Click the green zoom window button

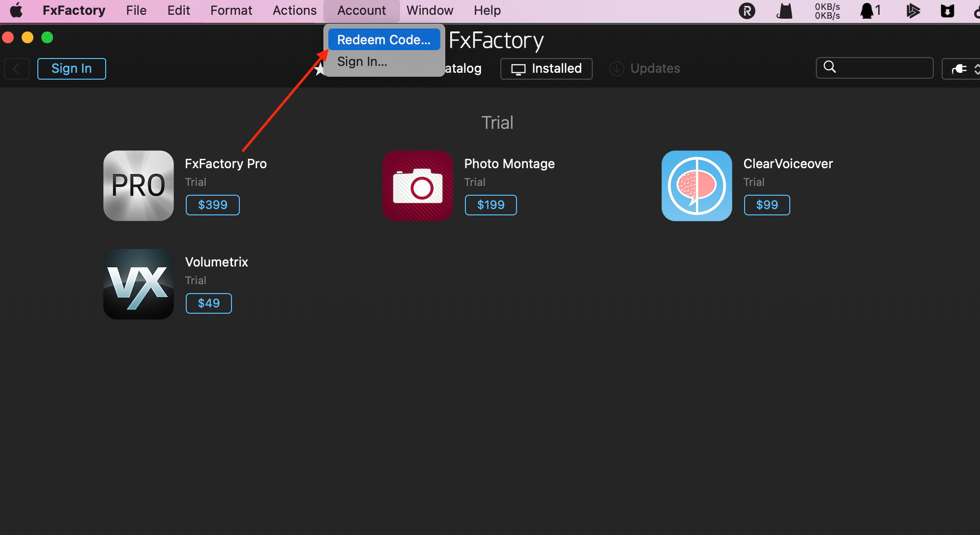point(47,37)
